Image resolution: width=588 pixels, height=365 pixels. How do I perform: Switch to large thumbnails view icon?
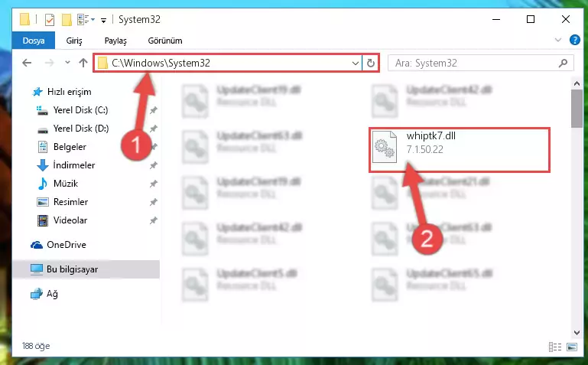pos(572,347)
